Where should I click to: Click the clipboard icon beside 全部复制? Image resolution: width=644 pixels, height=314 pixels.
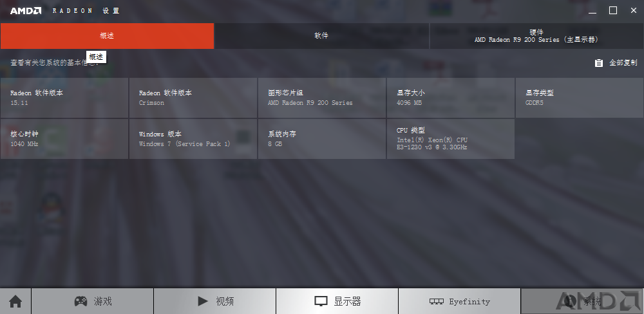(599, 63)
